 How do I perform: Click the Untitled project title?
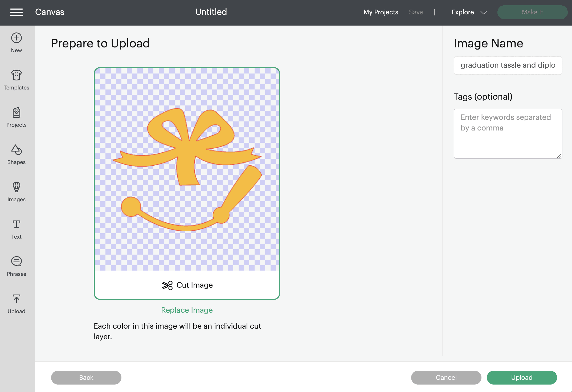click(x=211, y=12)
